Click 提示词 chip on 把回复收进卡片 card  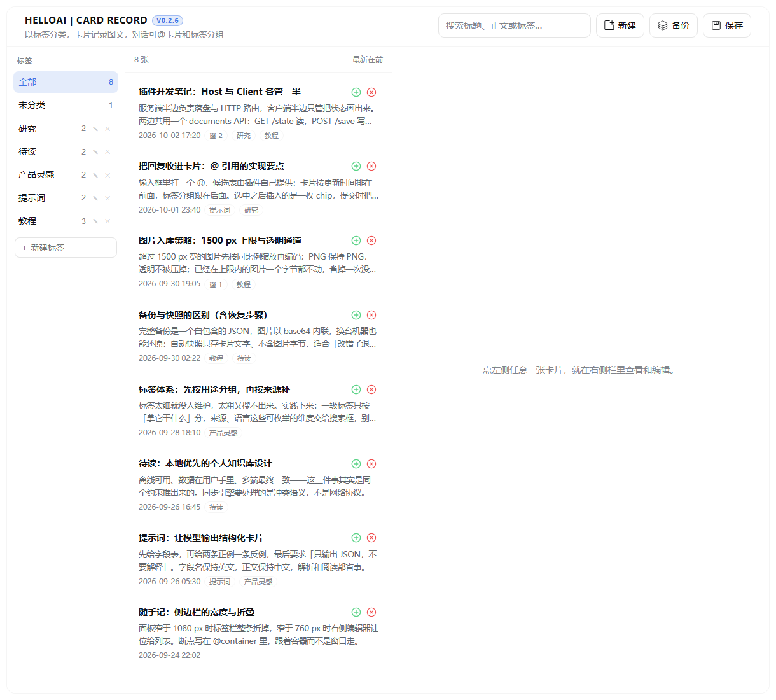(219, 210)
